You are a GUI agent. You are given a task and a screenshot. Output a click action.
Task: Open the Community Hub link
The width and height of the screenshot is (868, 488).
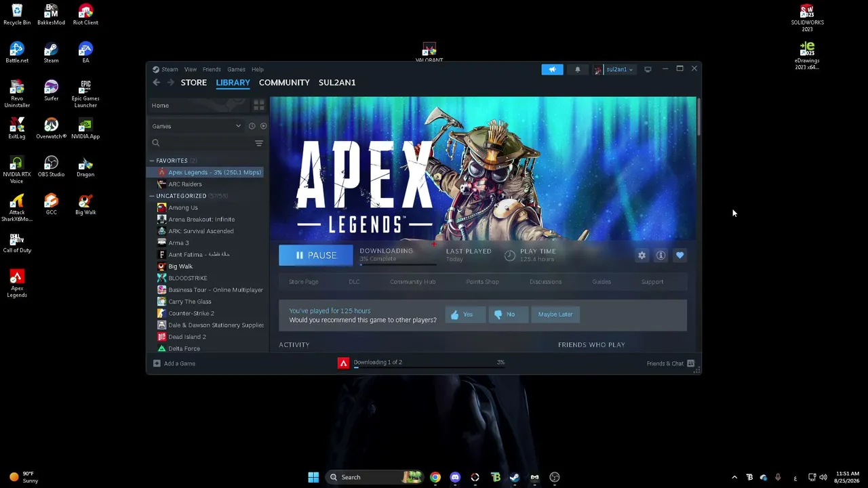coord(412,282)
